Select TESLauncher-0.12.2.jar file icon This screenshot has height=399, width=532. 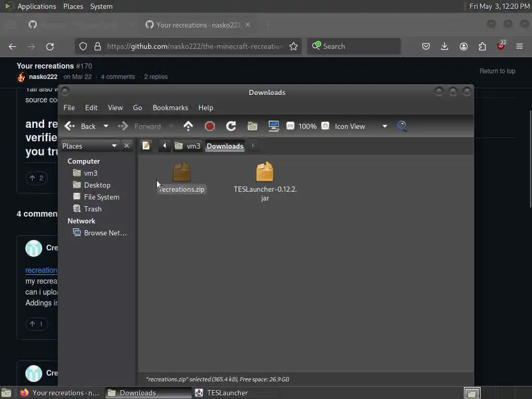264,171
